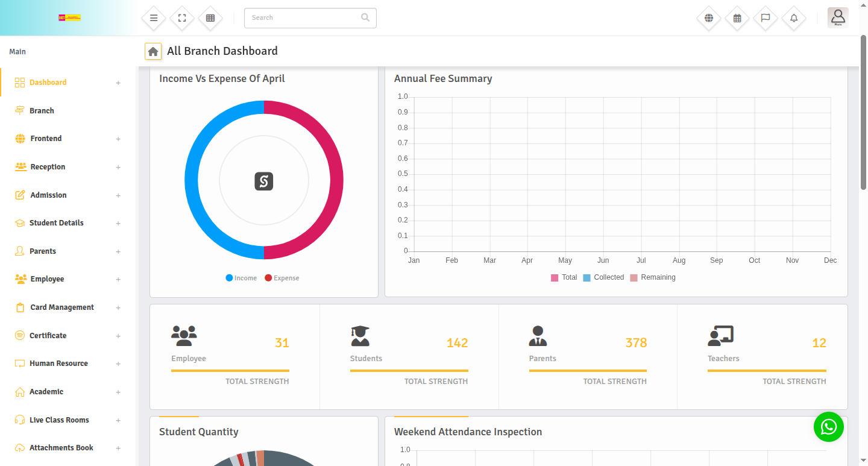
Task: Toggle the Remaining series legend
Action: [653, 277]
